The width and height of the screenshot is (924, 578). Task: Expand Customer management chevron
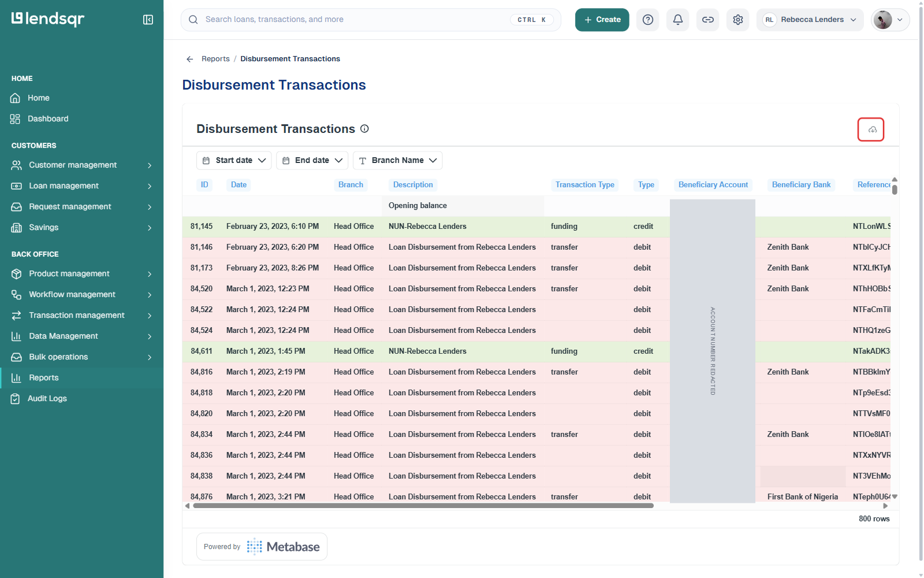click(150, 165)
